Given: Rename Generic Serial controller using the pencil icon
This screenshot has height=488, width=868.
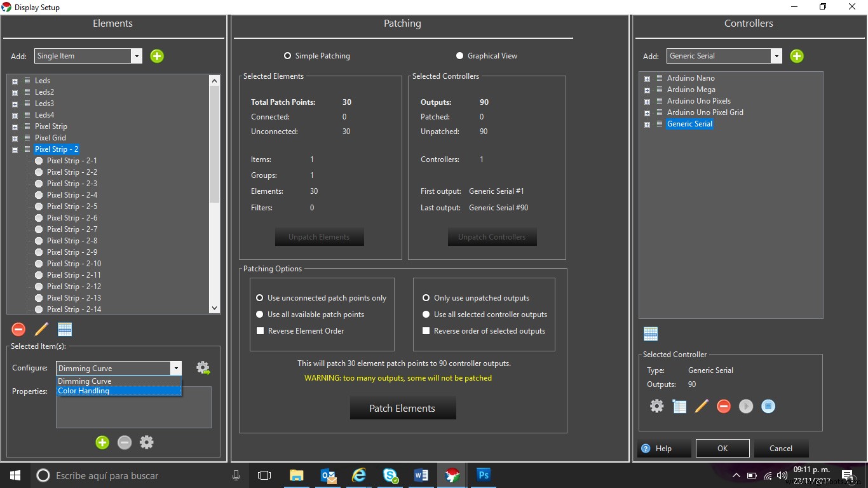Looking at the screenshot, I should click(702, 406).
